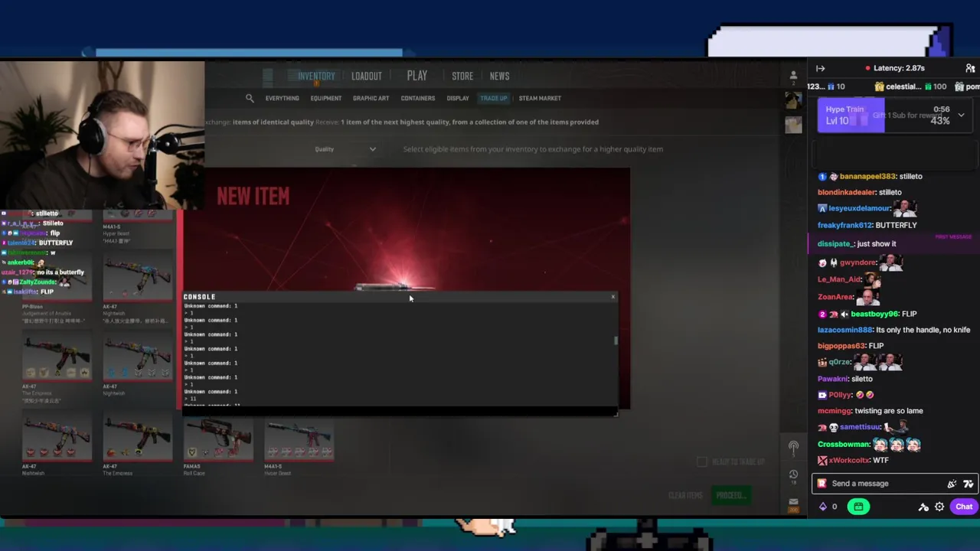The height and width of the screenshot is (551, 980).
Task: Click the broadcast antenna icon in game sidebar
Action: [x=793, y=447]
